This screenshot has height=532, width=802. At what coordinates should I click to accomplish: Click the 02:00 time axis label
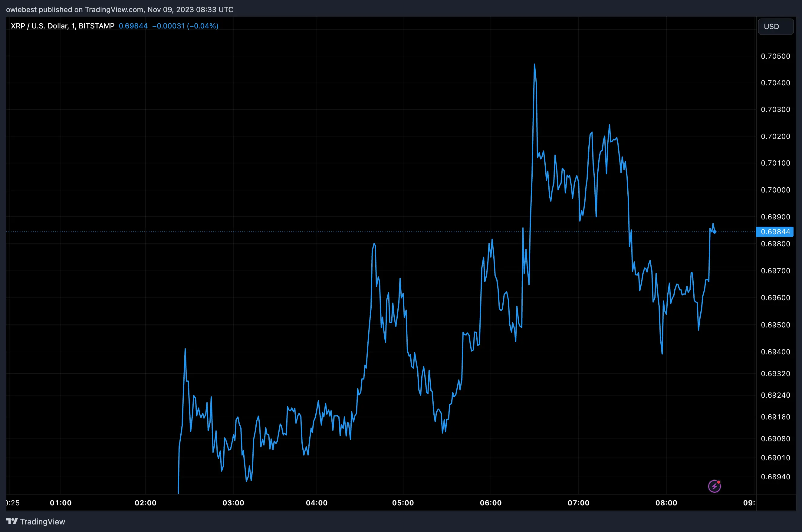(x=146, y=503)
